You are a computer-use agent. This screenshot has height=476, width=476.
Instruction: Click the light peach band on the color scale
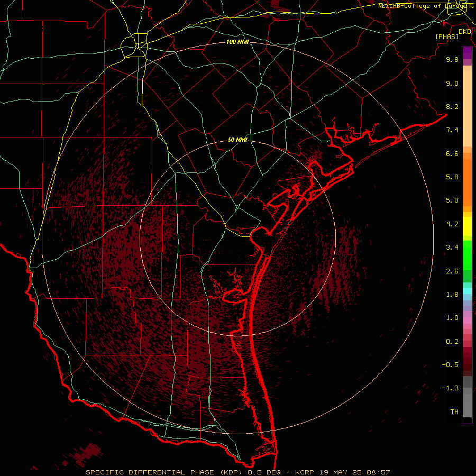(x=467, y=108)
